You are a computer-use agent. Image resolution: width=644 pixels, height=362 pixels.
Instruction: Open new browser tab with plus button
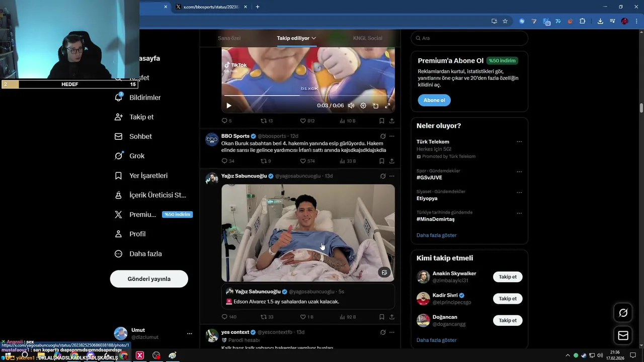point(258,7)
